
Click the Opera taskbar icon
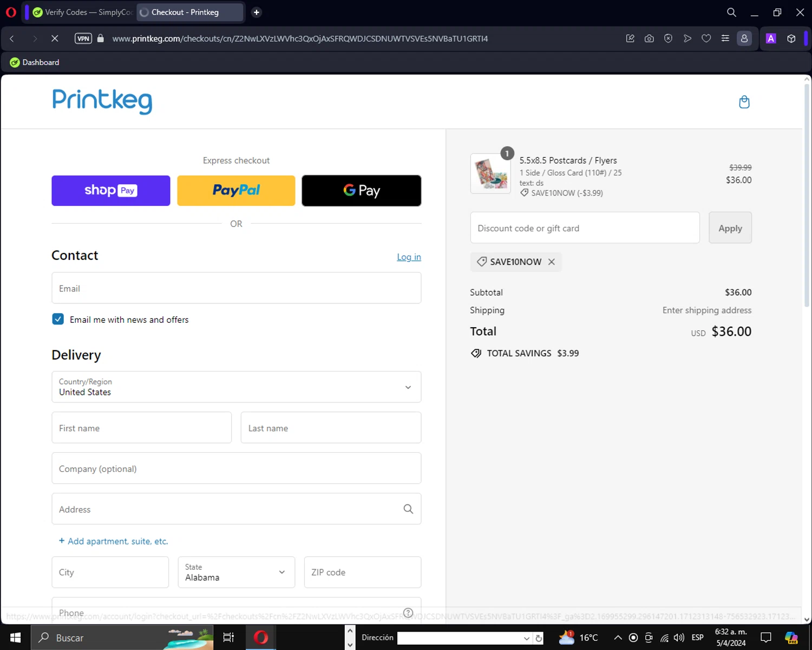click(261, 638)
